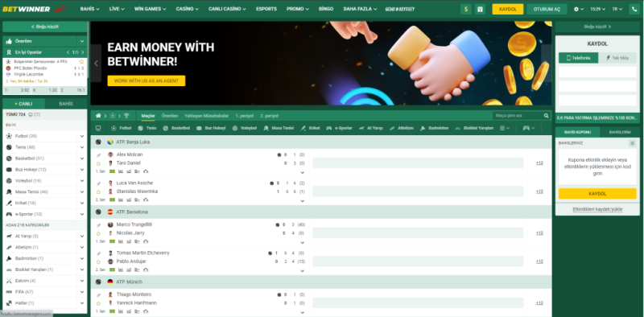Screen dimensions: 644x317
Task: Click the thumbs-up Önerilen icon
Action: (x=9, y=41)
